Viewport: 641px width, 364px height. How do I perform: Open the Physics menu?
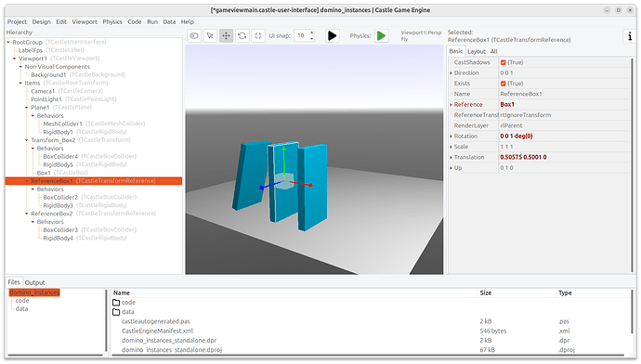coord(112,21)
